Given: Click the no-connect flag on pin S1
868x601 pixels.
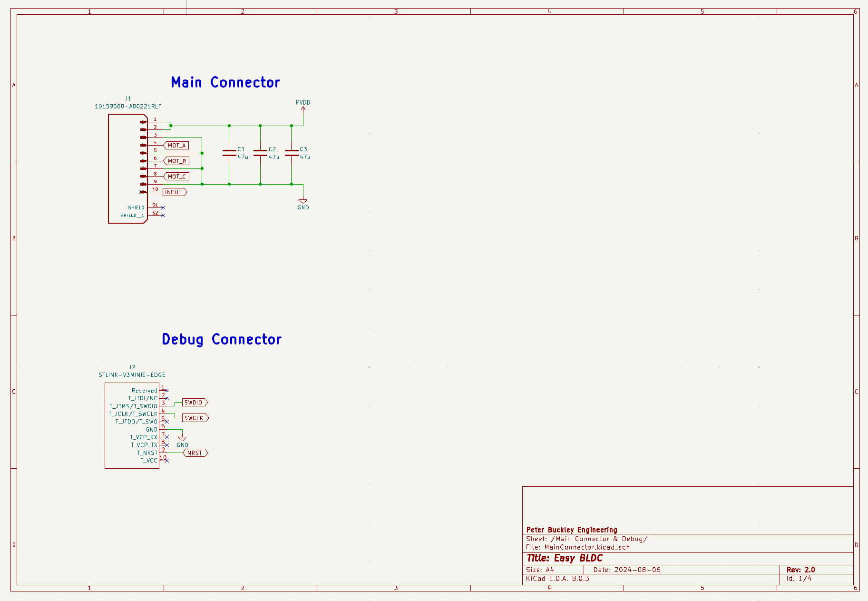Looking at the screenshot, I should 163,207.
